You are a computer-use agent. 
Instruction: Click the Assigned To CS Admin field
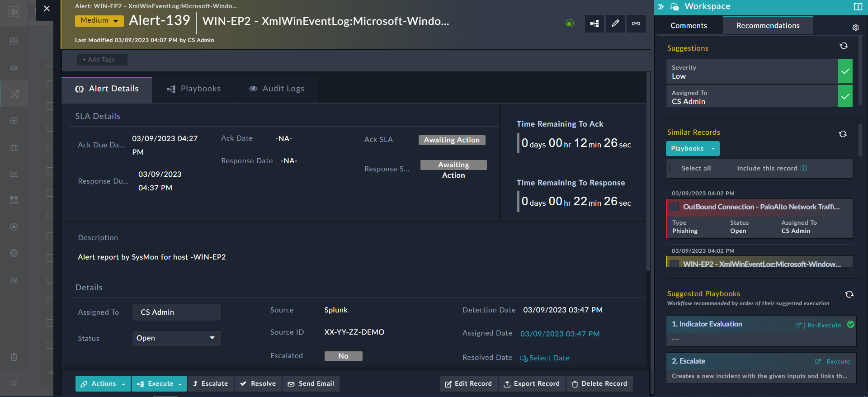tap(177, 312)
